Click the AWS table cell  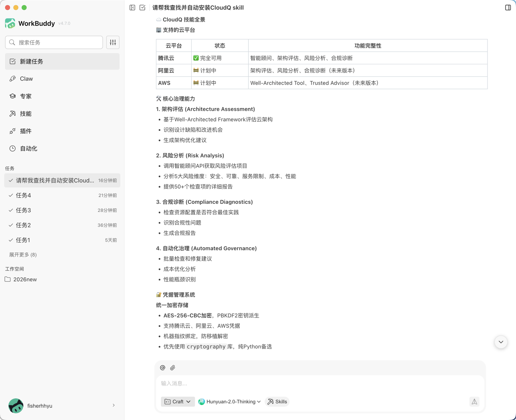point(174,83)
